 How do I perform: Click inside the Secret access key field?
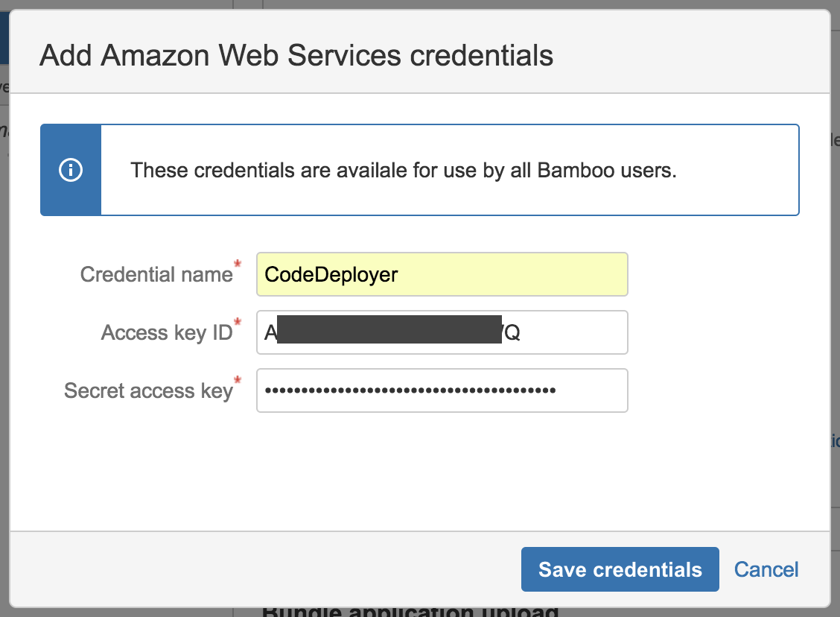[x=442, y=390]
